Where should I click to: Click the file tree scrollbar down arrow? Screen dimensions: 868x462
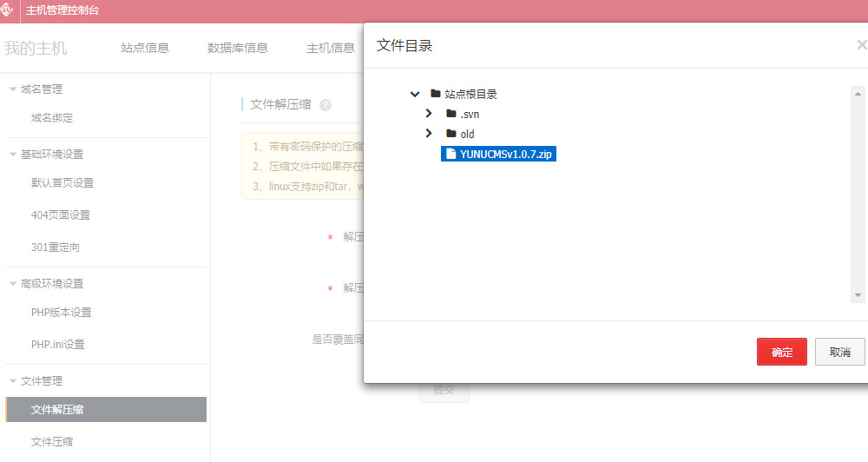[x=858, y=295]
